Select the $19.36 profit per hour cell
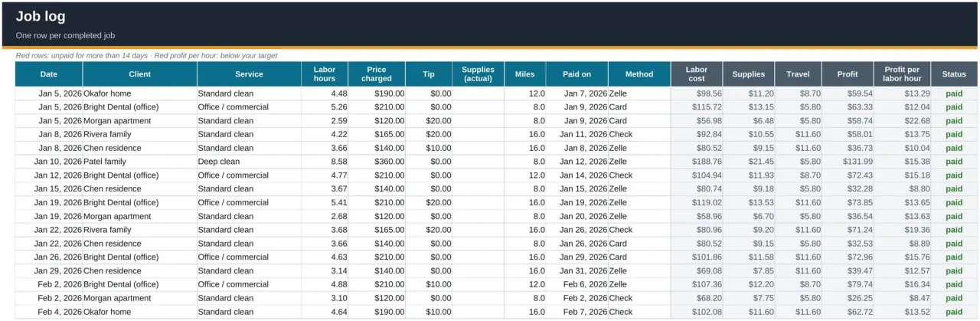 903,230
